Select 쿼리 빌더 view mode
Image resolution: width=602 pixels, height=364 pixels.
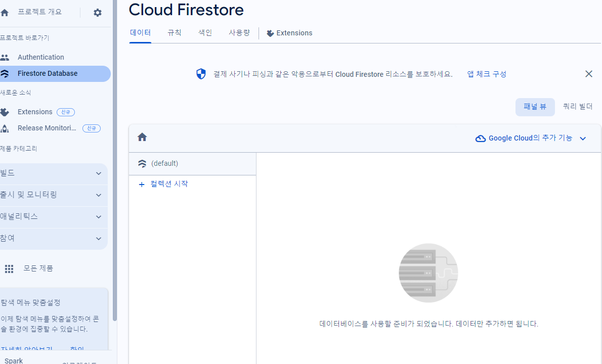578,107
